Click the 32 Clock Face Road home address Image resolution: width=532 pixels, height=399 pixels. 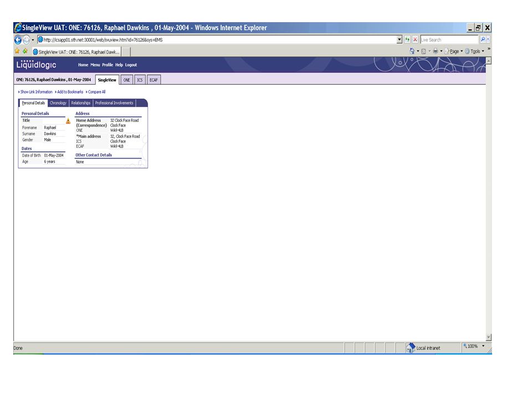point(125,120)
